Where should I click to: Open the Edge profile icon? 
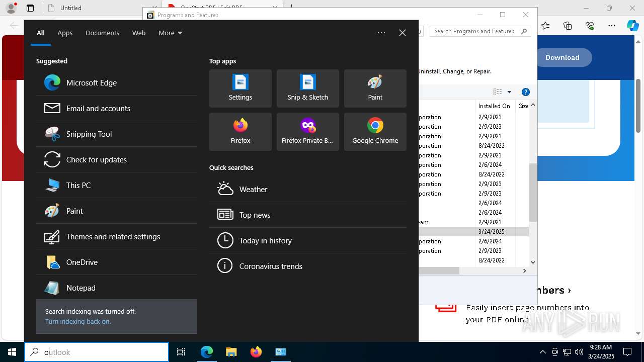(x=11, y=8)
